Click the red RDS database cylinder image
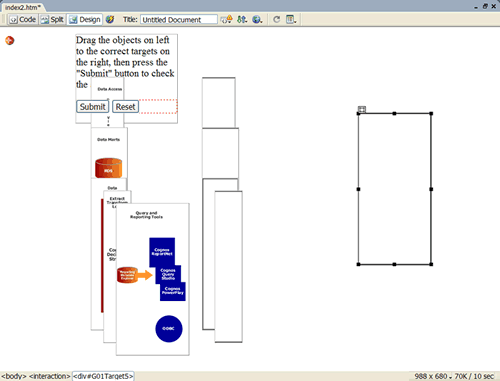The height and width of the screenshot is (381, 500). point(108,168)
